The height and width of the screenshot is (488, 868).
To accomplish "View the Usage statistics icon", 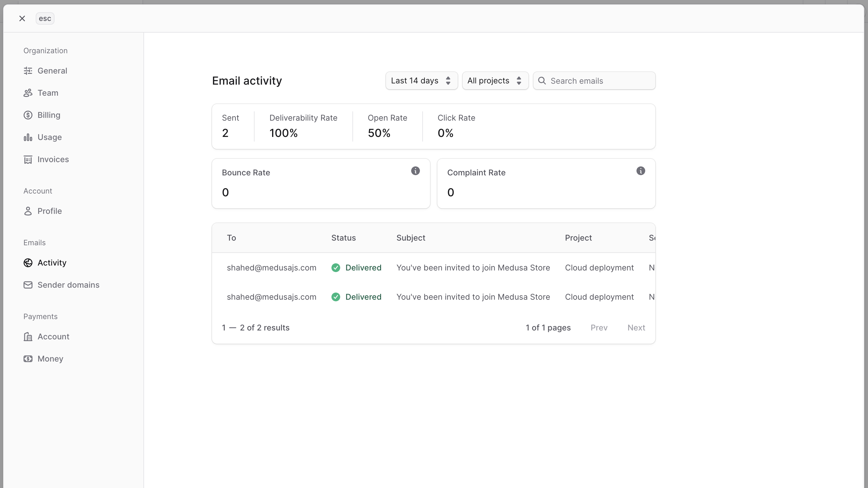I will pyautogui.click(x=28, y=137).
